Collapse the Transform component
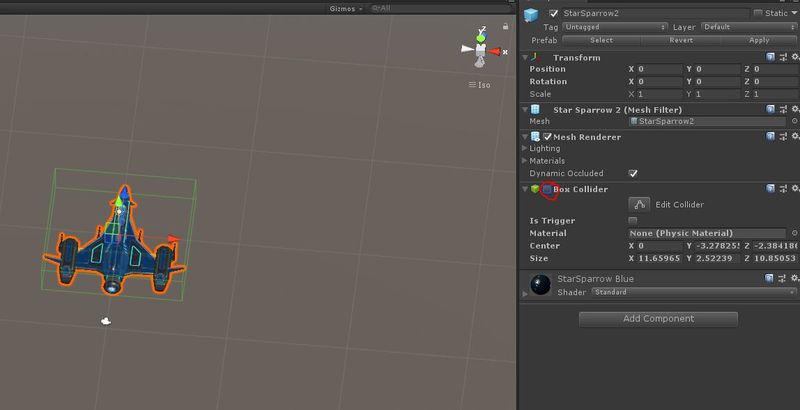Image resolution: width=800 pixels, height=410 pixels. (525, 58)
